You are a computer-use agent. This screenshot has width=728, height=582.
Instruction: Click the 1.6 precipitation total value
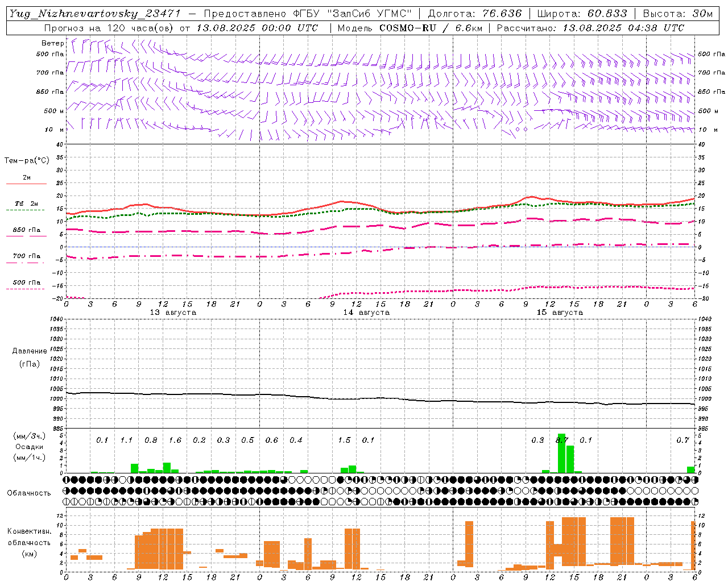click(175, 440)
